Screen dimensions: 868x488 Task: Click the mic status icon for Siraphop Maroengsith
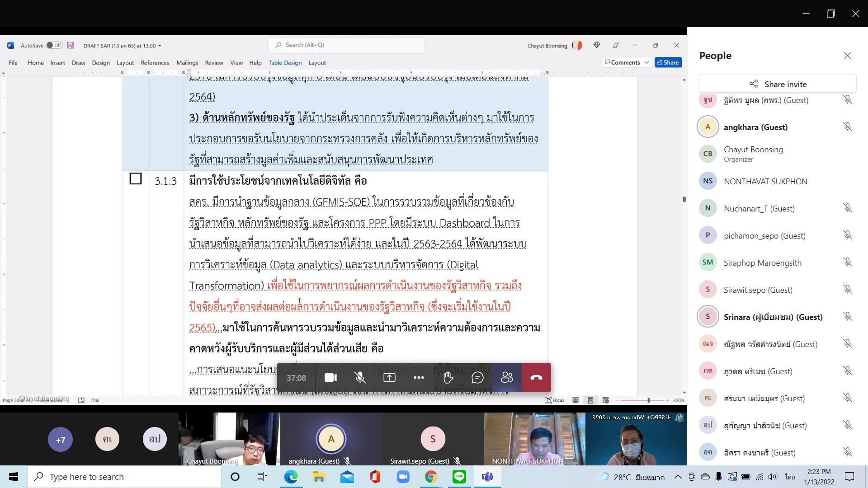point(848,263)
